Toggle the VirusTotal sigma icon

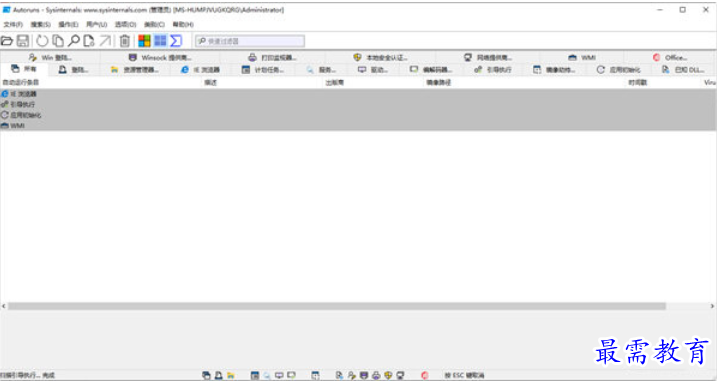[176, 41]
